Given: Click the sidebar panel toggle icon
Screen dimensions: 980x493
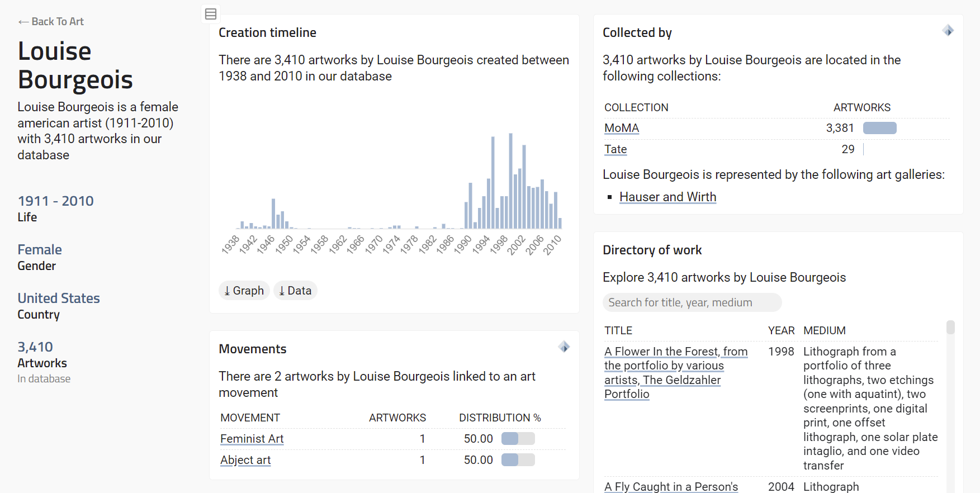Looking at the screenshot, I should pyautogui.click(x=211, y=14).
